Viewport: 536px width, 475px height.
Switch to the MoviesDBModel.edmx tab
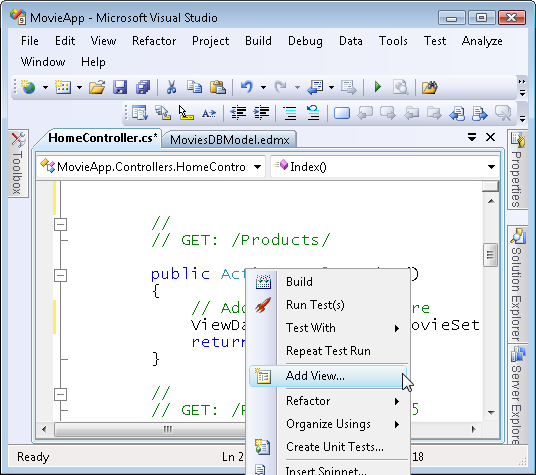(x=229, y=140)
